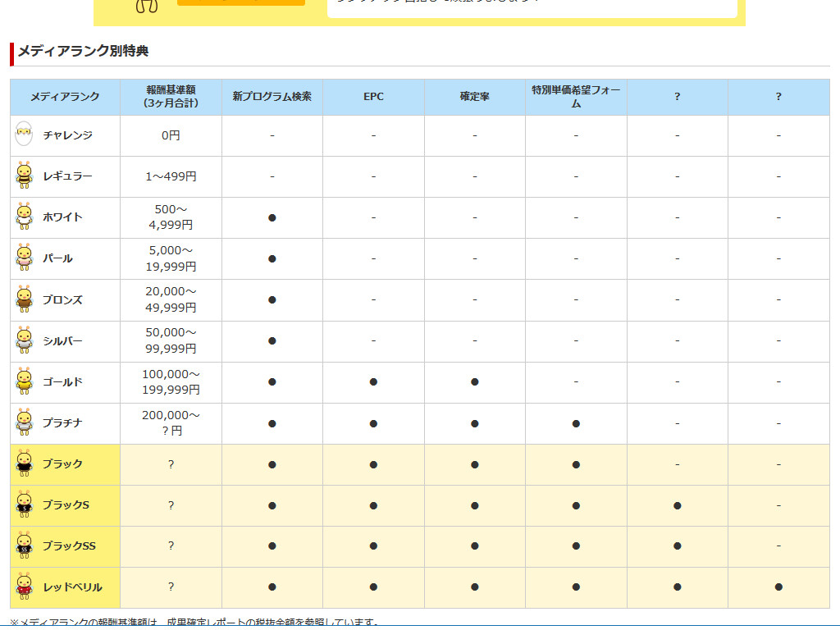Click the メディアランク column header

click(x=65, y=97)
